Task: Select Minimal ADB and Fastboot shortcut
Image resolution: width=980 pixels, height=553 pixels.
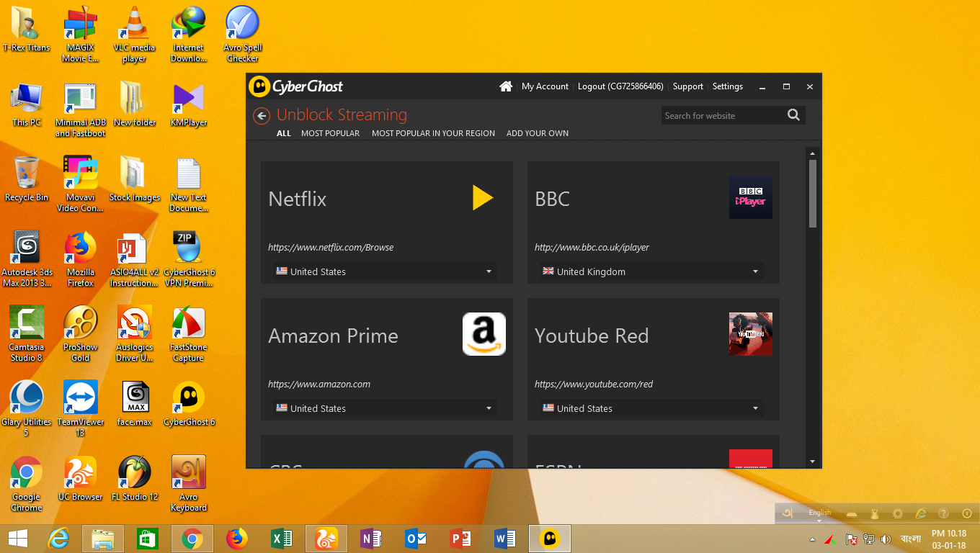Action: 81,109
